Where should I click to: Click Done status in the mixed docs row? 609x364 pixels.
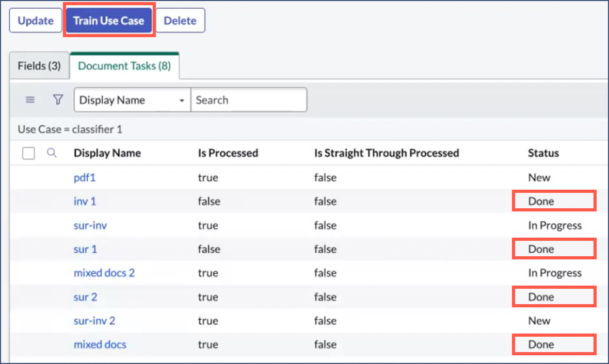pyautogui.click(x=541, y=344)
